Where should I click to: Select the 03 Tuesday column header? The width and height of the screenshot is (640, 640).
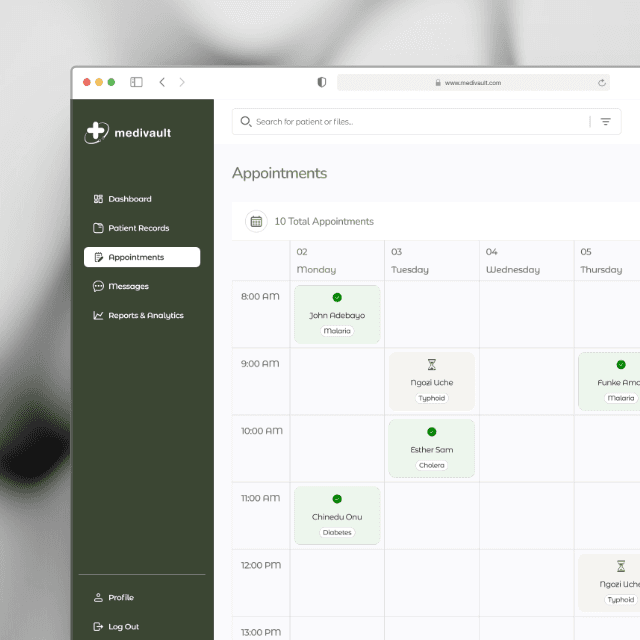coord(432,260)
